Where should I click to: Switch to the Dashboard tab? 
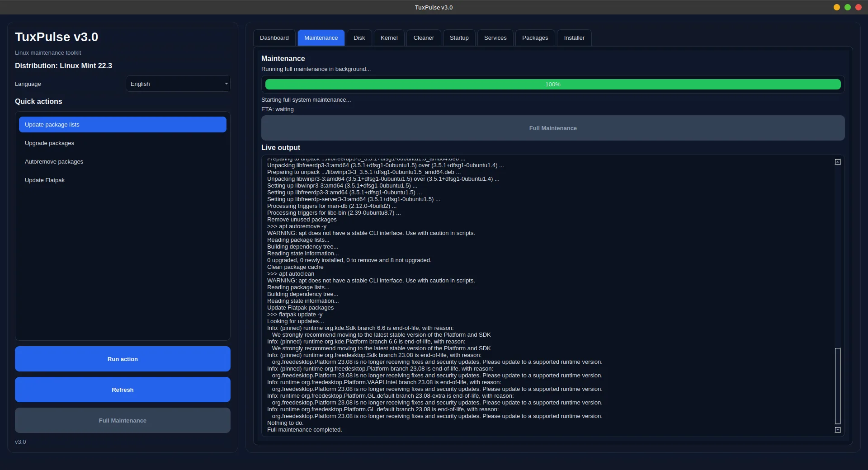[x=274, y=38]
